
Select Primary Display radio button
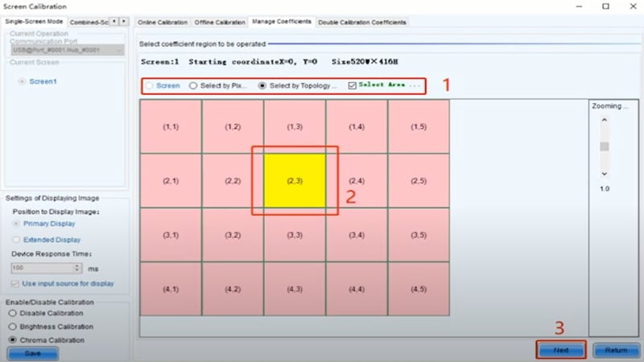[16, 224]
